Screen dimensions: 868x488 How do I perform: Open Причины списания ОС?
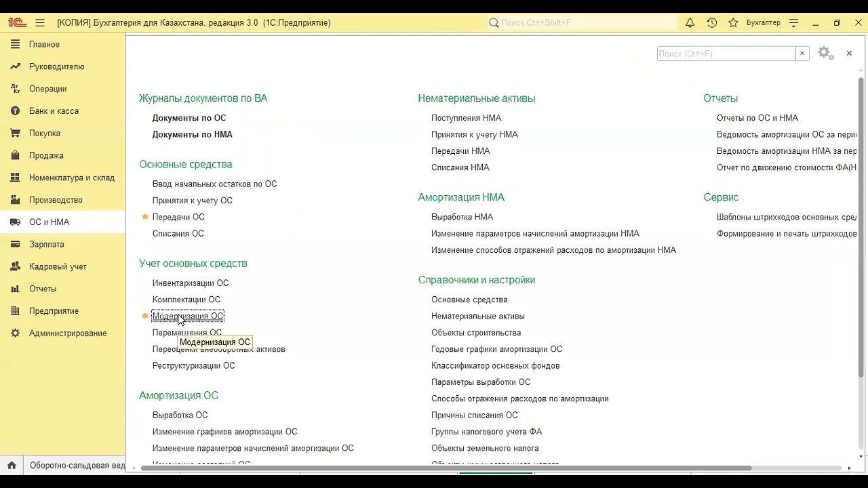[x=475, y=415]
